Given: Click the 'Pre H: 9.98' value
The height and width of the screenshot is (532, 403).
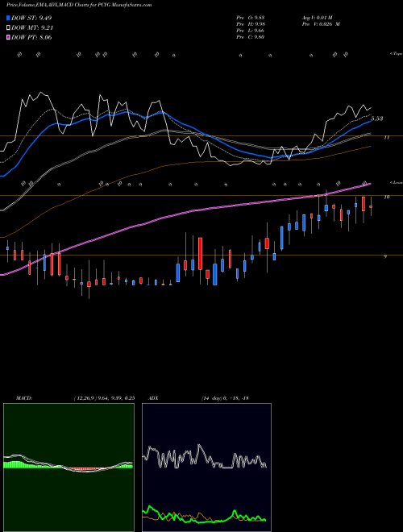Looking at the screenshot, I should [x=251, y=24].
